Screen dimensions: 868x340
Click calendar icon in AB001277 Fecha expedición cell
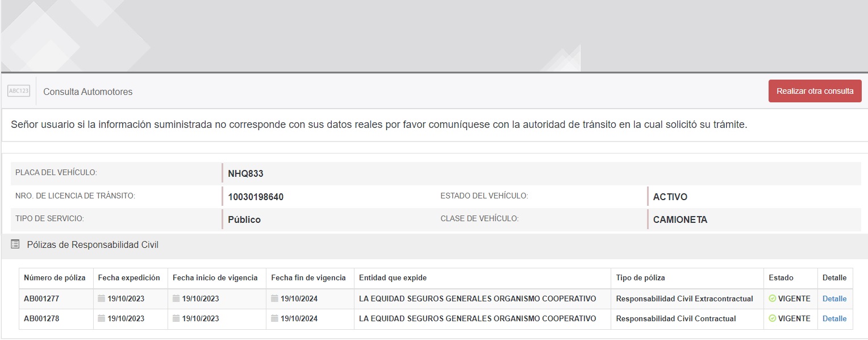102,298
